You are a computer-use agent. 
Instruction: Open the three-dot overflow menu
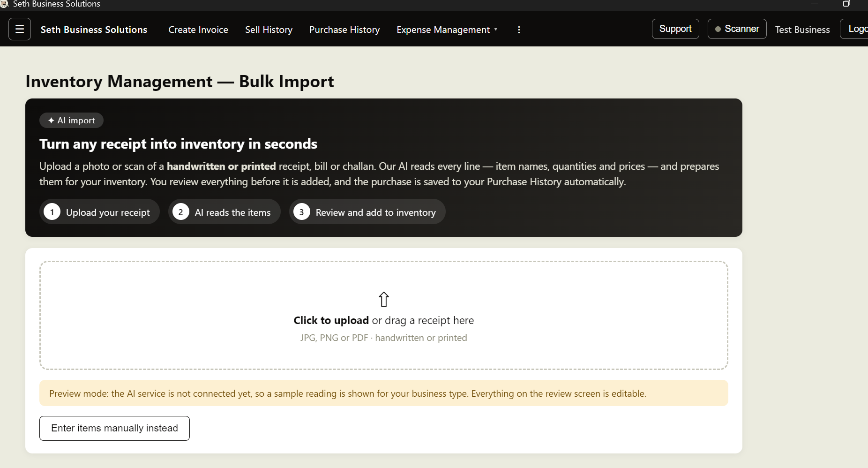519,30
